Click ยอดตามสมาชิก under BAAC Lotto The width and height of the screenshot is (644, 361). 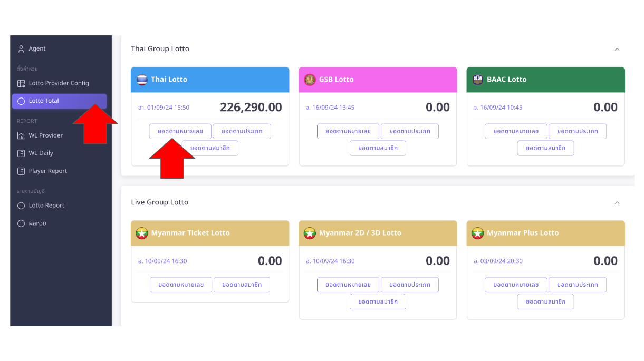point(545,148)
